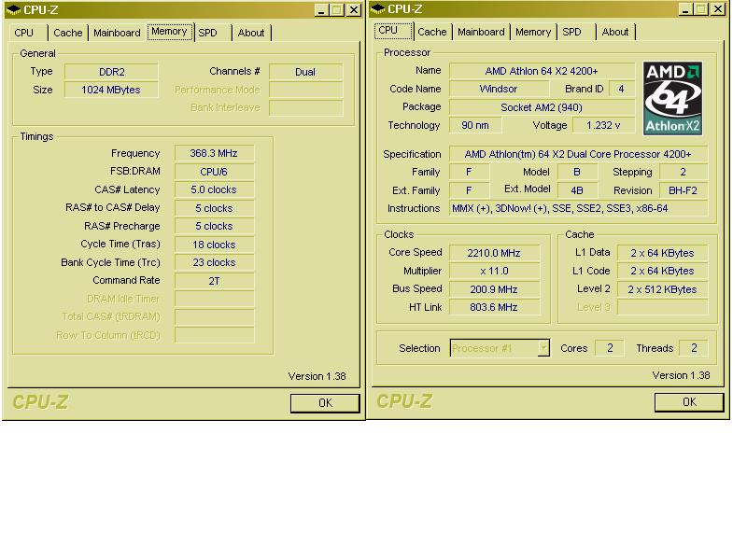Click the Level 2 value 2 x 512 KBytes

coord(663,289)
